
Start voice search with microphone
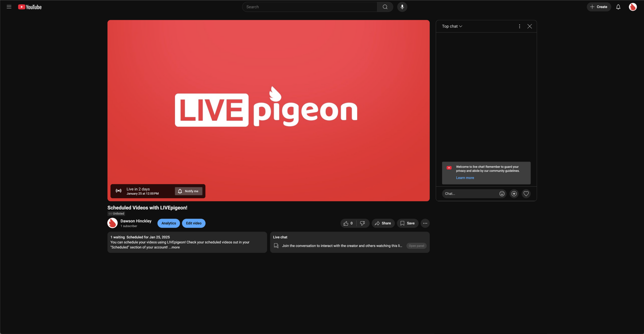tap(402, 7)
